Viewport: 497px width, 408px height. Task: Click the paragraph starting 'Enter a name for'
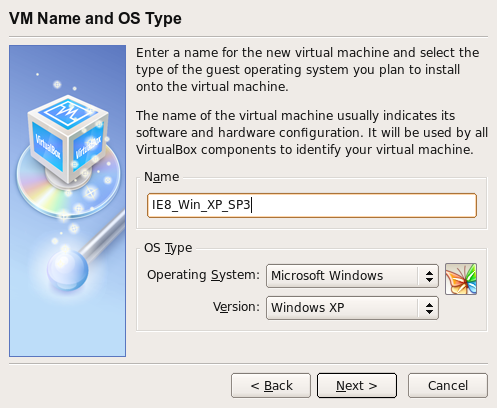coord(307,70)
